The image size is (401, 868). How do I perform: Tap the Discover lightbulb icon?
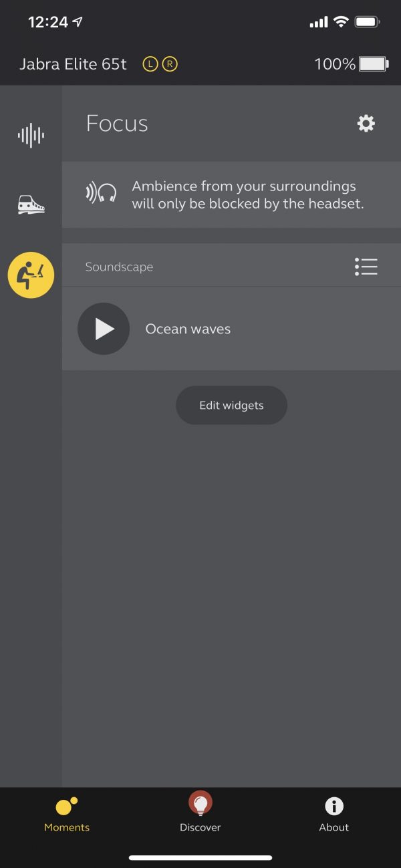click(x=200, y=803)
